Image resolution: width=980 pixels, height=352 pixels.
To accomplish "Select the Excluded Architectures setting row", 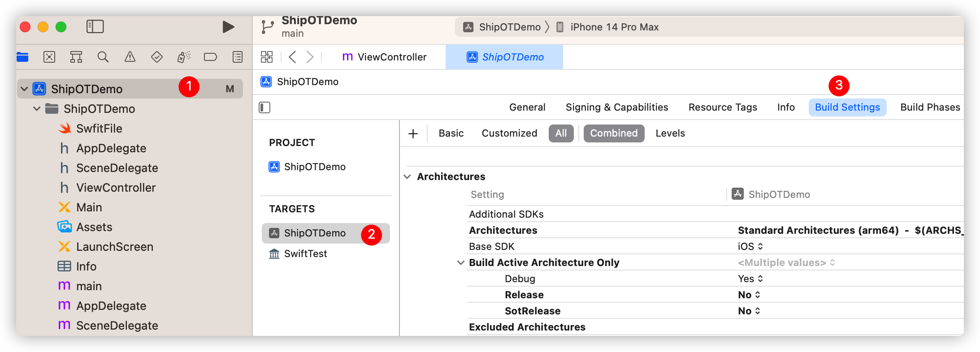I will pos(715,327).
